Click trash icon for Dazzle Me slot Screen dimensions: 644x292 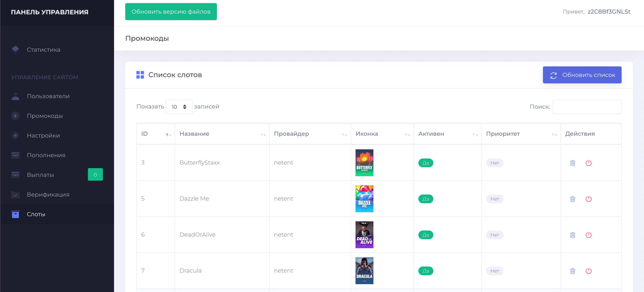pyautogui.click(x=572, y=199)
